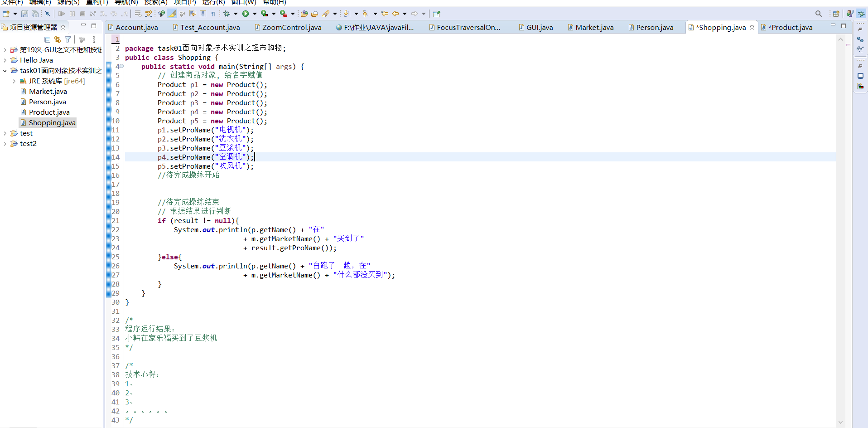Click the Resume debug icon

tap(62, 14)
